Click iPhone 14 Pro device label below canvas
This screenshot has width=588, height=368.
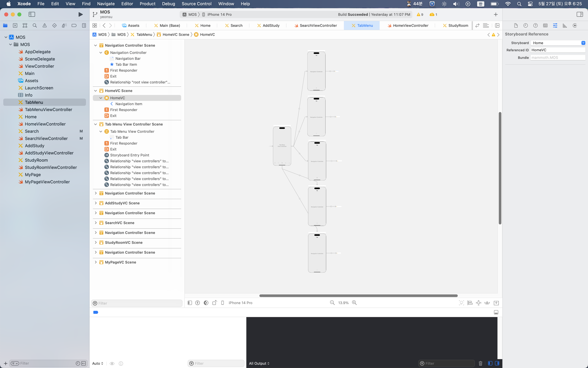[240, 303]
